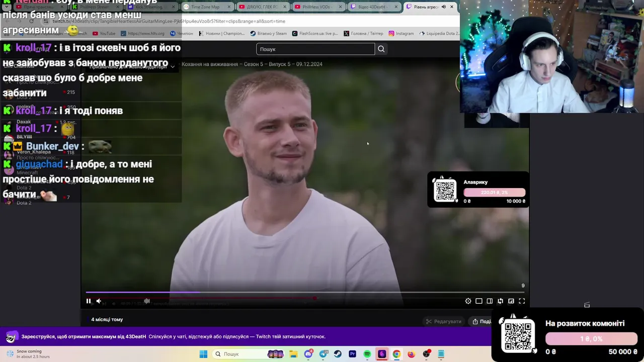This screenshot has width=644, height=362.
Task: Open the purple app icon on the taskbar
Action: [x=382, y=354]
